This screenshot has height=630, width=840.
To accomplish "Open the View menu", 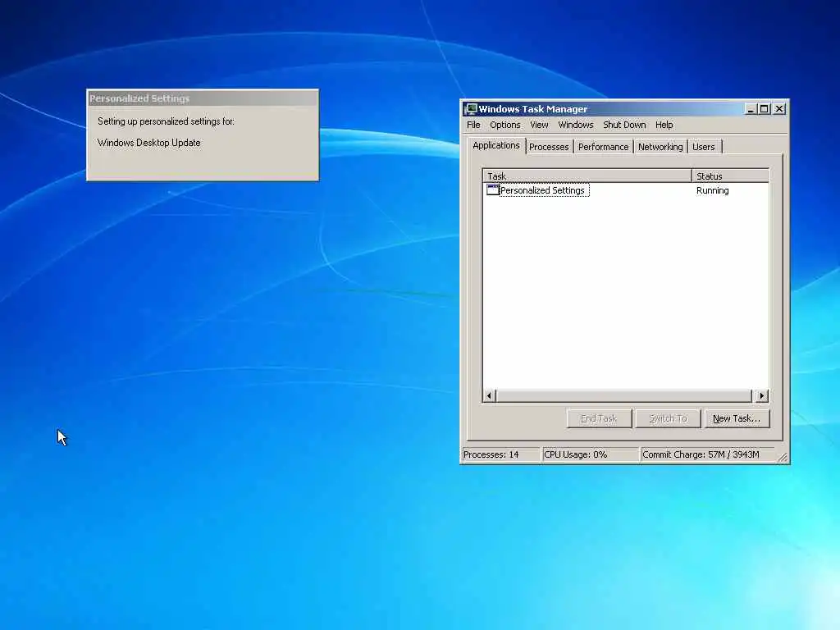I will pos(539,125).
